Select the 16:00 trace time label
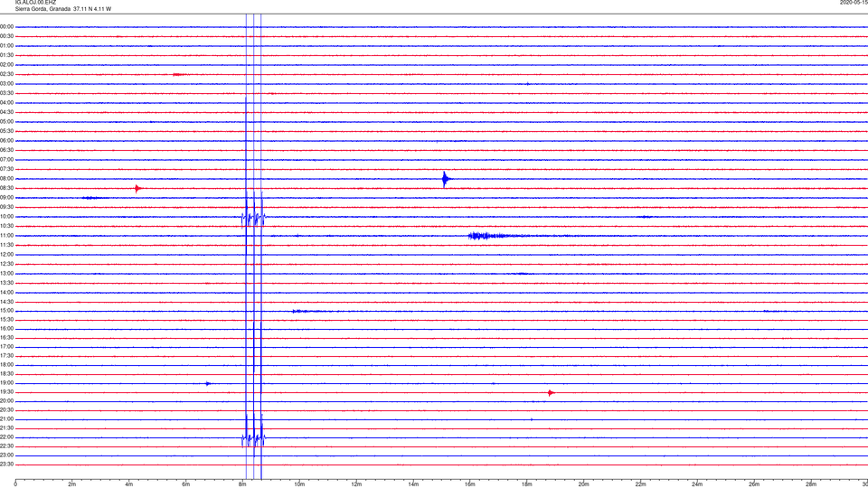 click(x=6, y=329)
